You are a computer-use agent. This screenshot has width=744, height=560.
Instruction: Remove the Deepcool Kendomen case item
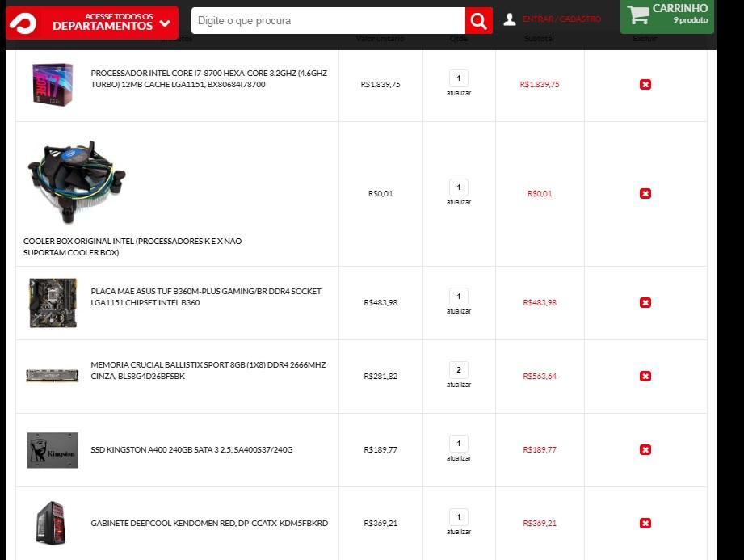(x=645, y=524)
